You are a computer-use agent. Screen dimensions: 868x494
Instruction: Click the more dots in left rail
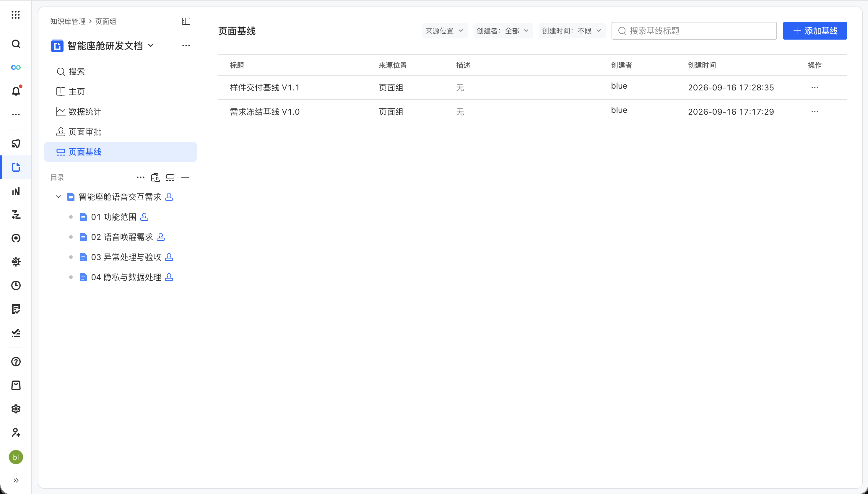16,115
